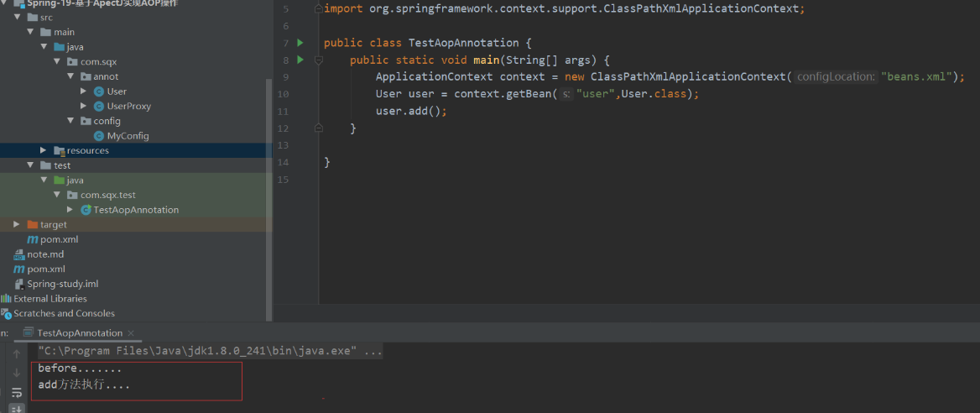Image resolution: width=980 pixels, height=413 pixels.
Task: Click "beans.xml" string in code
Action: tap(918, 77)
